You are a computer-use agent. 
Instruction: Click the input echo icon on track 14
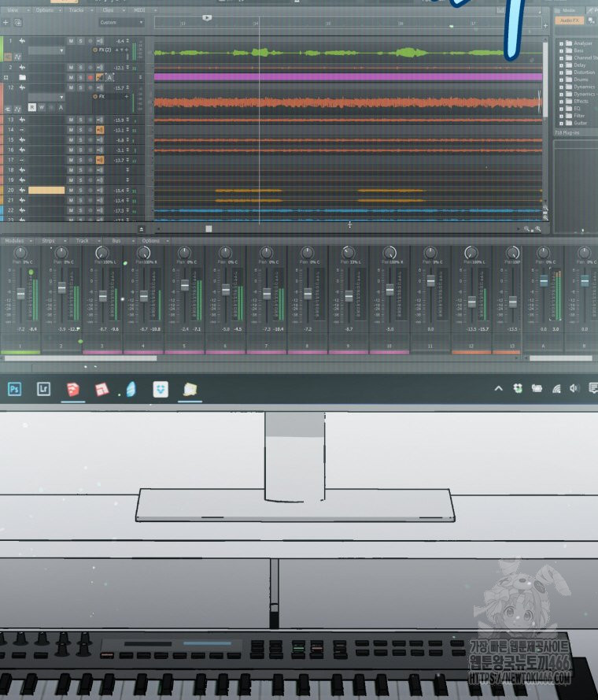pos(100,129)
